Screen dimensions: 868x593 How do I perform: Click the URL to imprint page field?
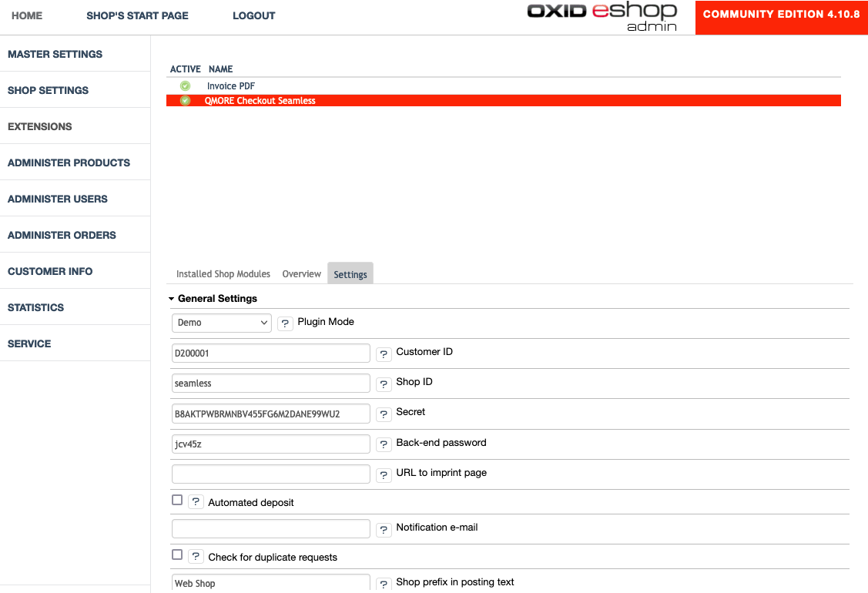270,474
